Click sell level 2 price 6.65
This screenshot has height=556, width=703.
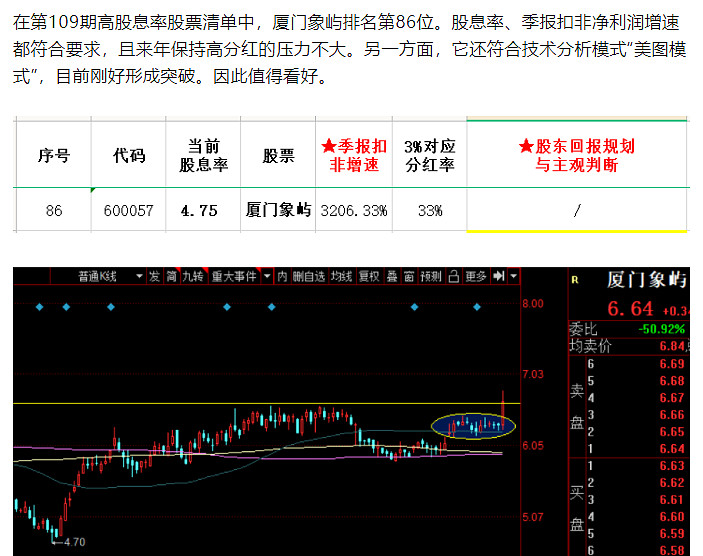672,432
